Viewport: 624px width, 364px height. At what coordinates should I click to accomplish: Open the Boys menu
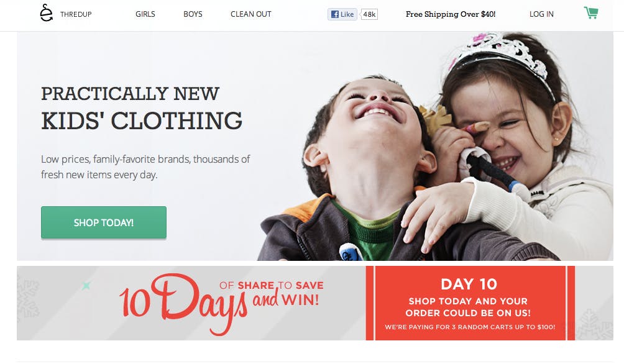(193, 14)
